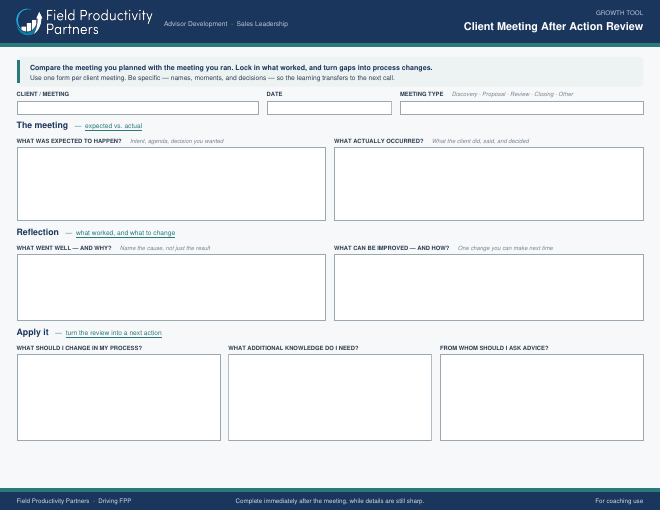Click the 'One change you can make next time' hint

(x=505, y=248)
